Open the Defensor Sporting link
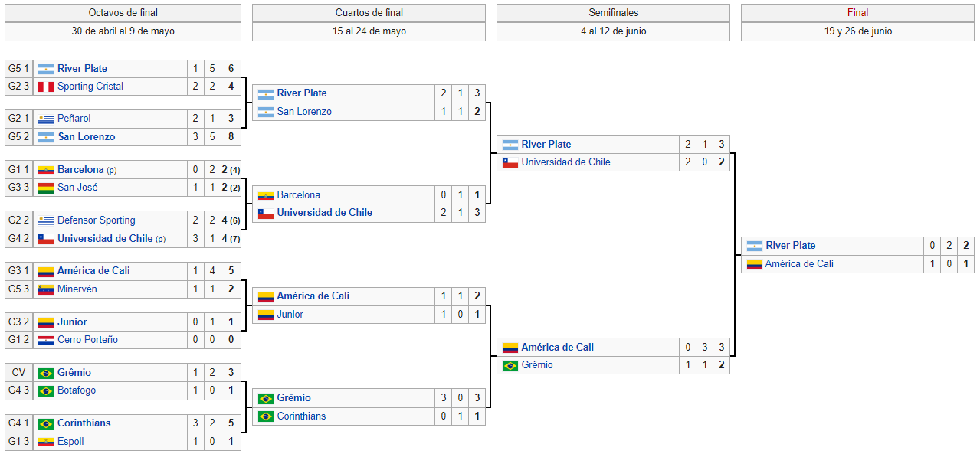Image resolution: width=980 pixels, height=454 pixels. (97, 220)
